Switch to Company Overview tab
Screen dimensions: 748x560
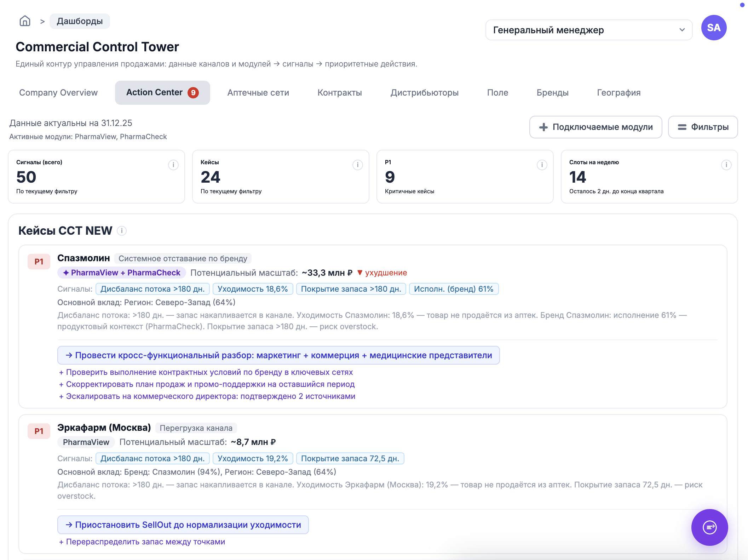[58, 93]
